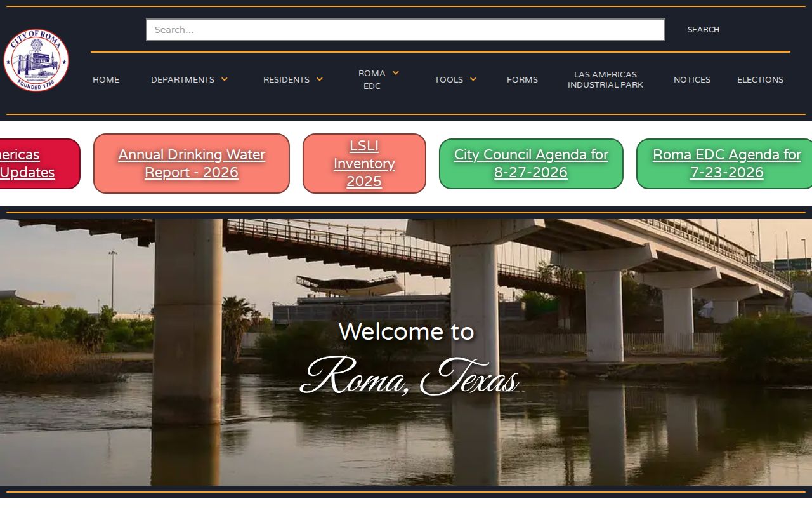Click the Roma, Texas bridge banner image
Screen dimensions: 812x508
(406, 352)
